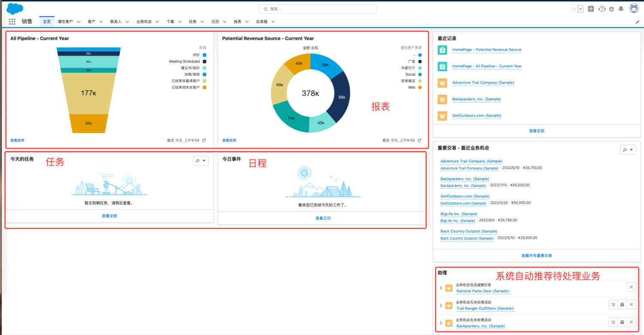
Task: Click the user avatar icon
Action: tap(634, 9)
